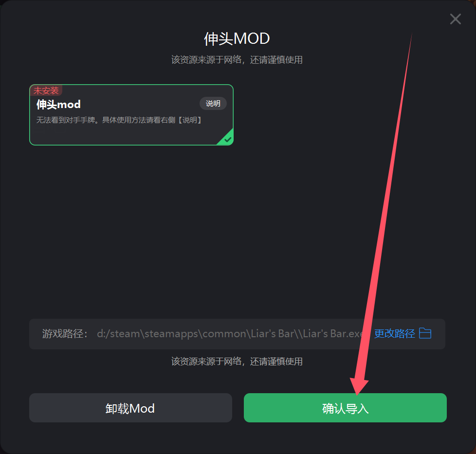
Task: Click the folder icon beside 更改路径
Action: point(425,333)
